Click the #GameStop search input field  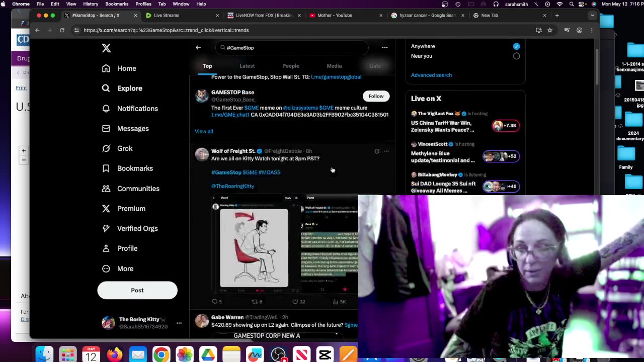pyautogui.click(x=292, y=48)
